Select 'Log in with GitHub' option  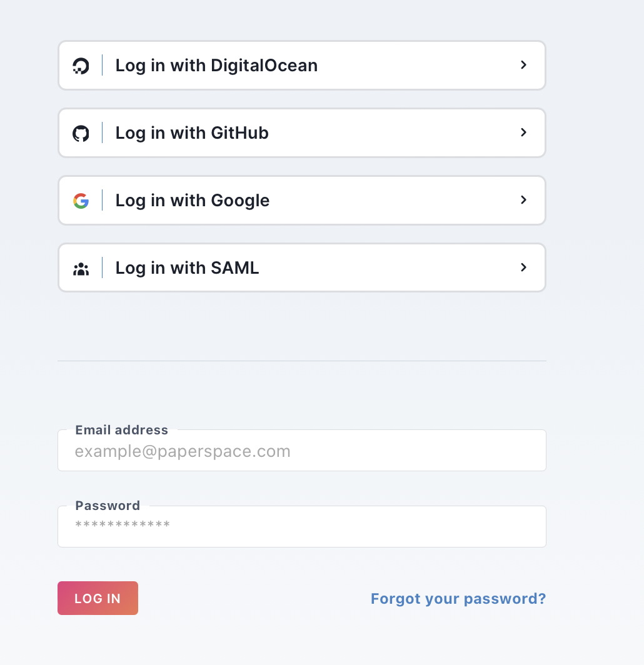point(192,133)
